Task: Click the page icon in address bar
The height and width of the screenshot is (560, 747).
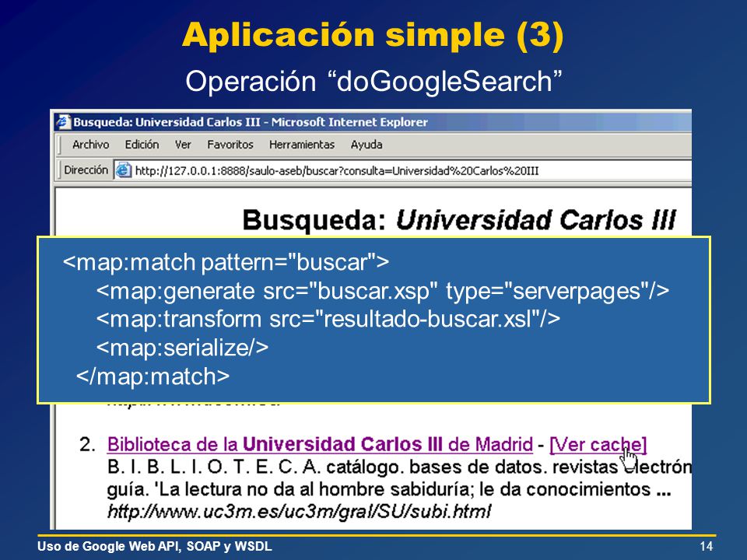Action: (124, 170)
